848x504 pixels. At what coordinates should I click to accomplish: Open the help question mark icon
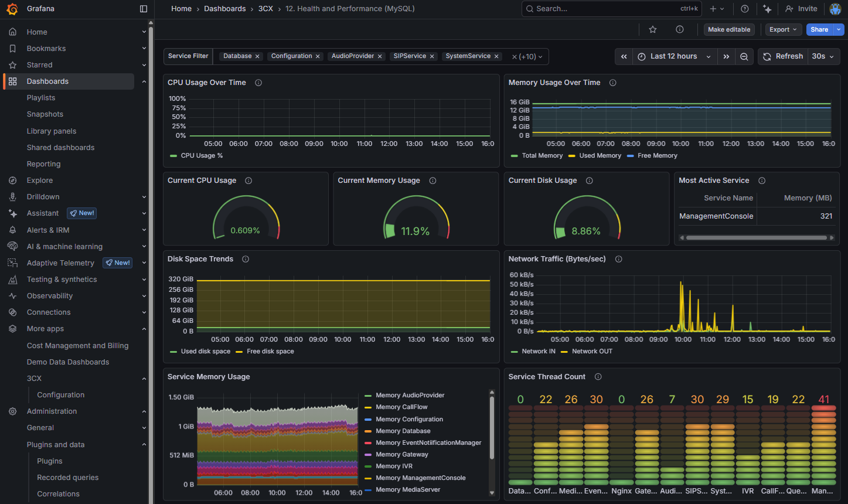point(745,9)
